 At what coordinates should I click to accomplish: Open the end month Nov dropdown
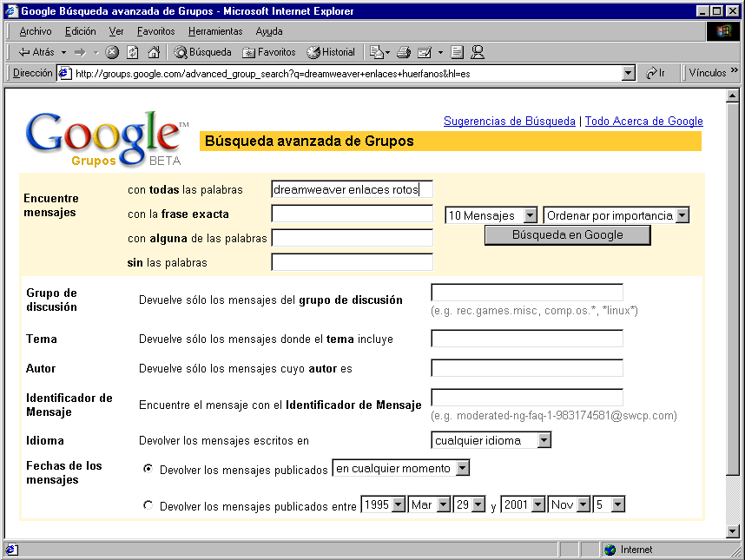(x=584, y=504)
